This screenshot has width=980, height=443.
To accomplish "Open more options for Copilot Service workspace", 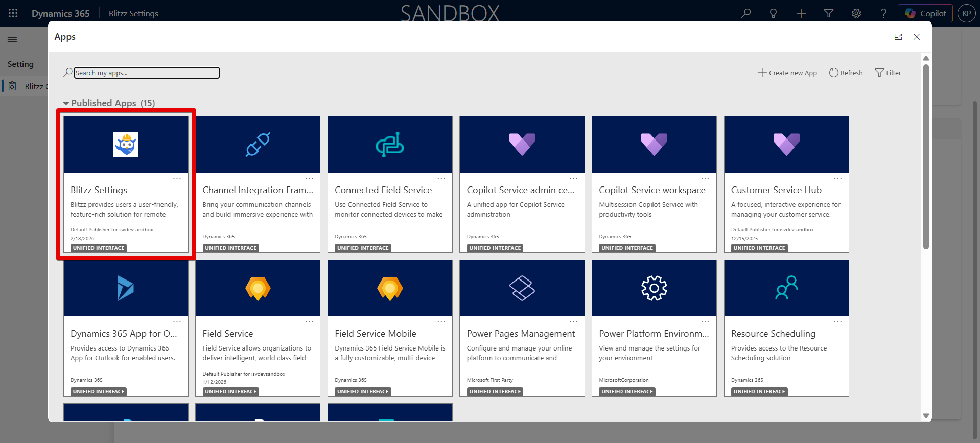I will tap(706, 178).
